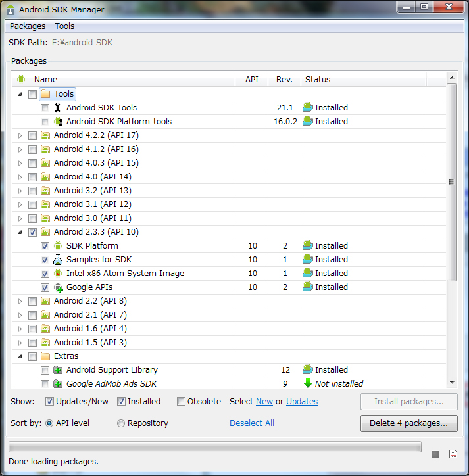This screenshot has height=476, width=469.
Task: Expand the Android 1.6 (API 4) node
Action: (x=20, y=329)
